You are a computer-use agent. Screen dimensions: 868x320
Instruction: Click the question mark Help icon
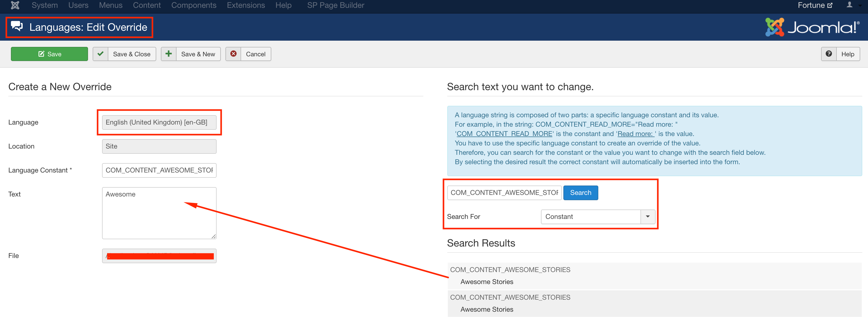(x=829, y=54)
